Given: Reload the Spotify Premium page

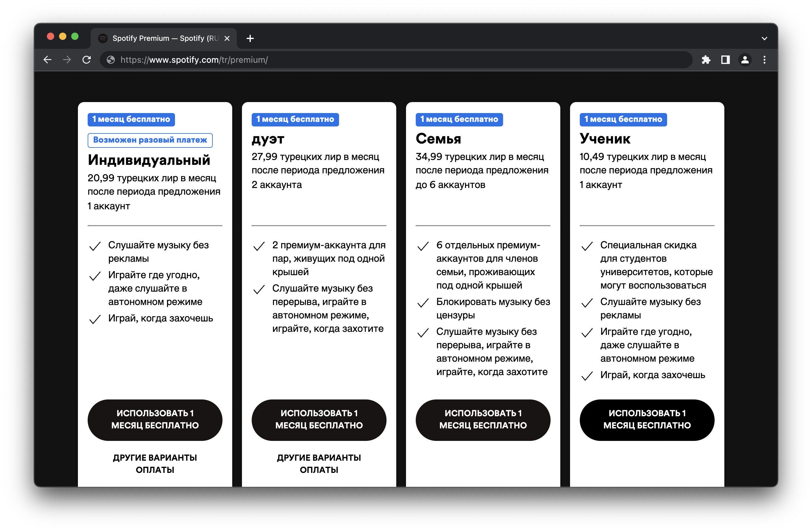Looking at the screenshot, I should pos(87,60).
